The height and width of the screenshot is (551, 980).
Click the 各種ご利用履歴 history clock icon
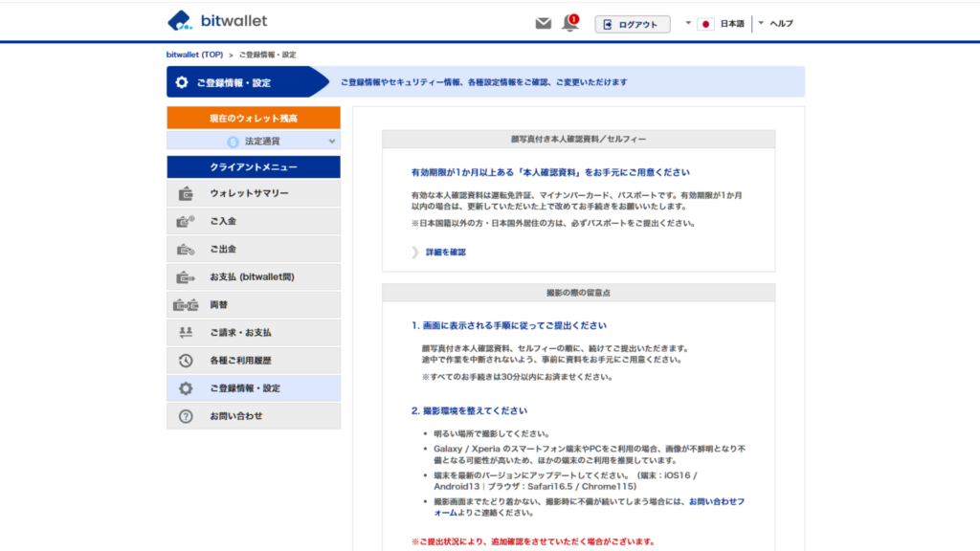(x=186, y=361)
